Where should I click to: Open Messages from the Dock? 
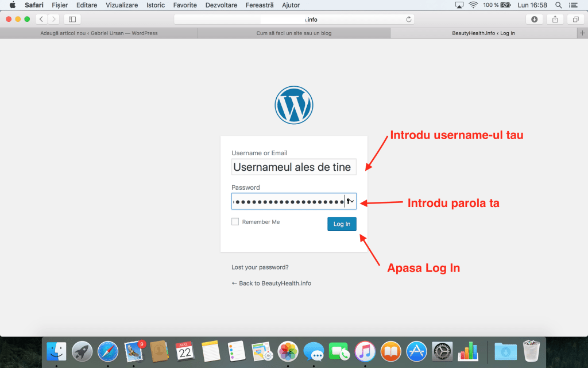tap(314, 352)
